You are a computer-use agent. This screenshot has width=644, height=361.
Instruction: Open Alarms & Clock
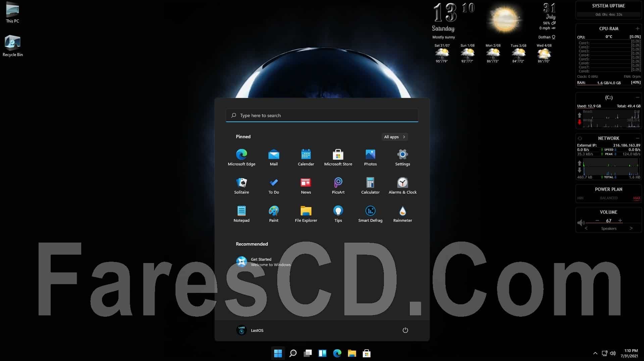pyautogui.click(x=402, y=186)
